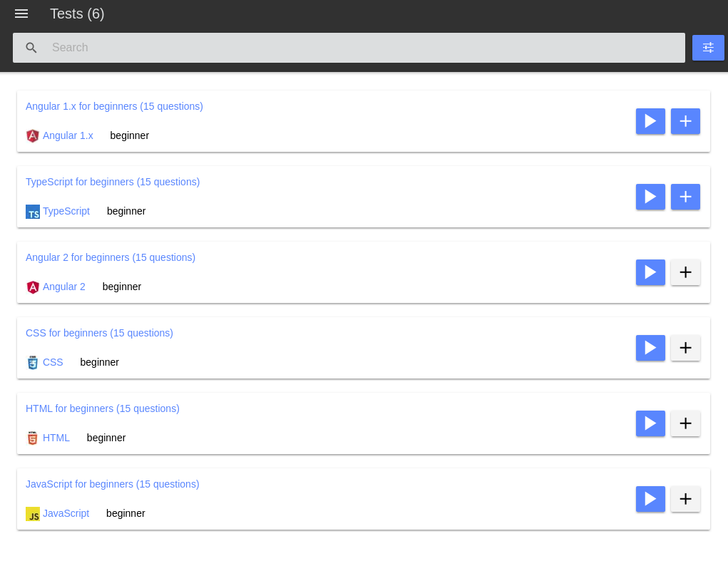Open the hamburger navigation menu
The image size is (728, 566).
pos(21,14)
